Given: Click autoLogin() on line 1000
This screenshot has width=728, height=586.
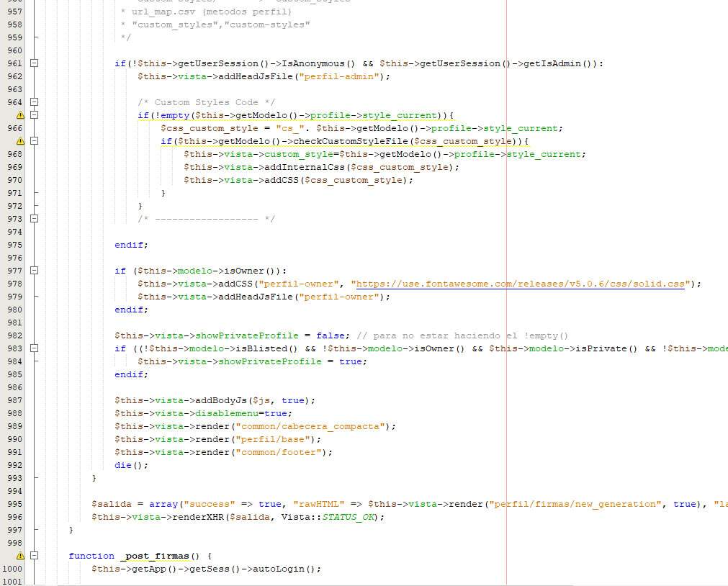Looking at the screenshot, I should (284, 569).
